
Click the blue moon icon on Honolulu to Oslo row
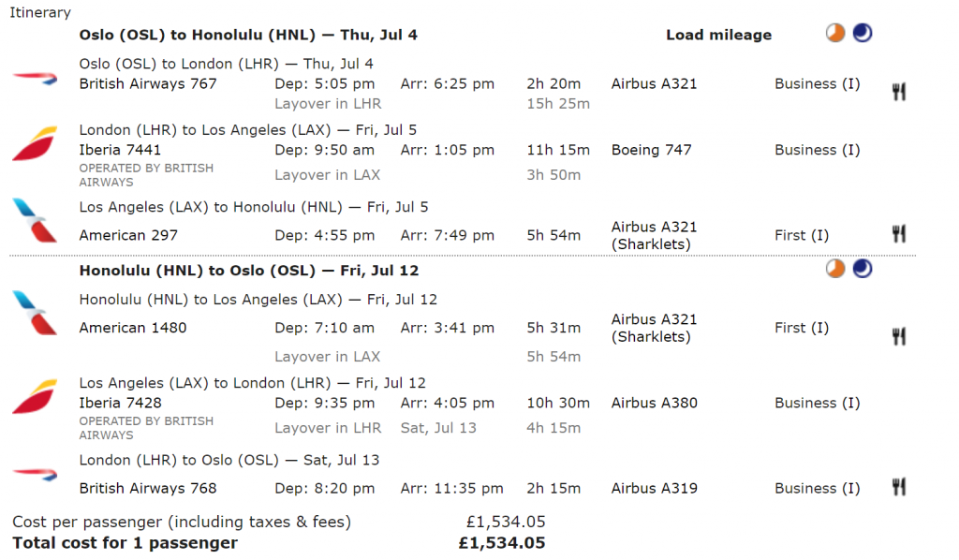pos(863,269)
